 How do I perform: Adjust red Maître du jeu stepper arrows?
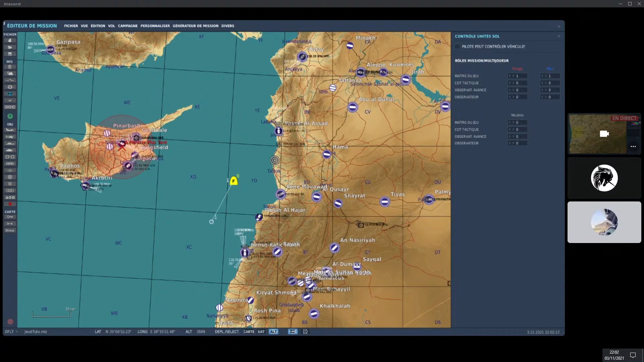pyautogui.click(x=511, y=76)
